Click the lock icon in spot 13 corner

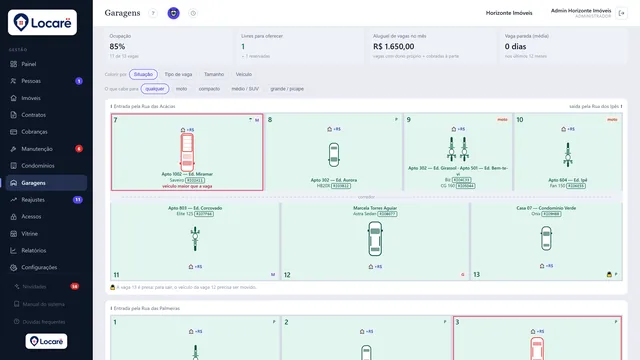coord(609,275)
